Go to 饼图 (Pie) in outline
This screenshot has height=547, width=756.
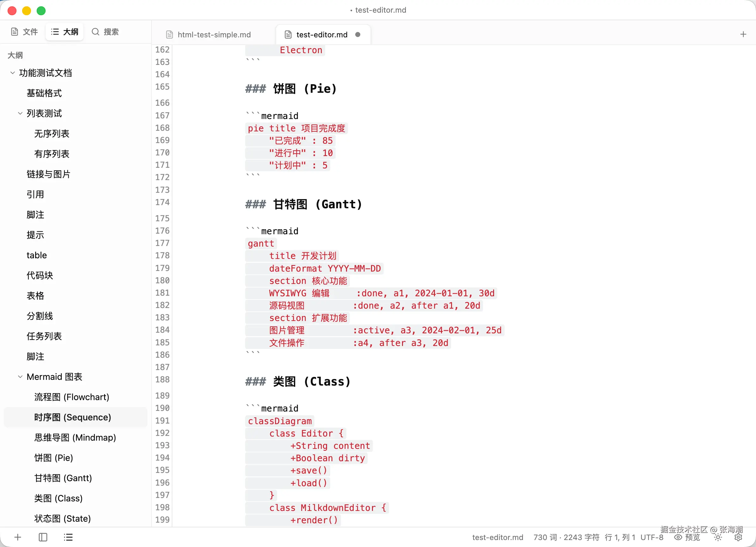click(54, 458)
